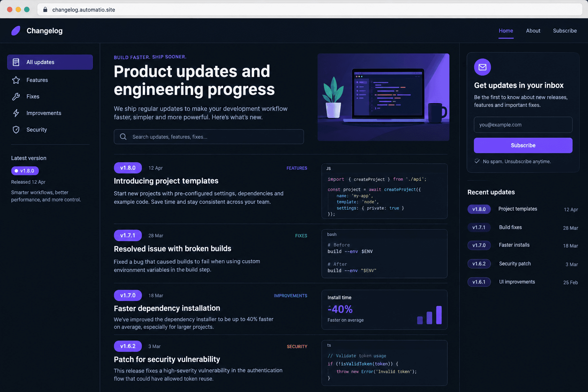
Task: Go to the About page
Action: [533, 31]
